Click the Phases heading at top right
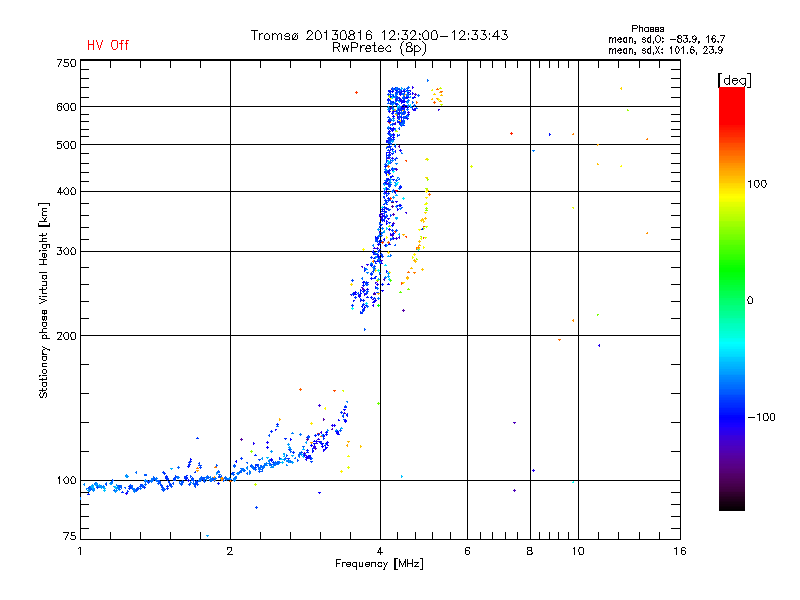 click(647, 28)
